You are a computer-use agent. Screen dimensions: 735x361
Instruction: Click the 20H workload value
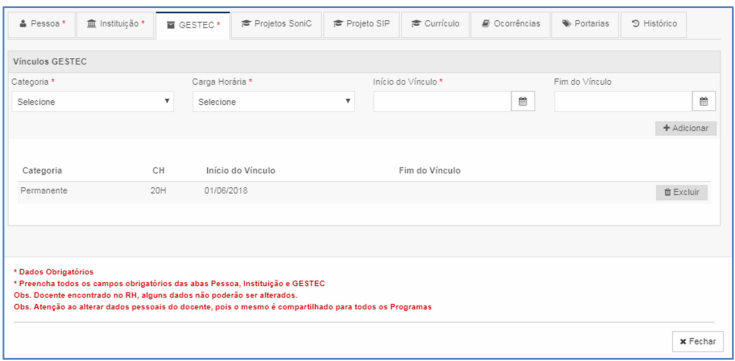point(158,191)
